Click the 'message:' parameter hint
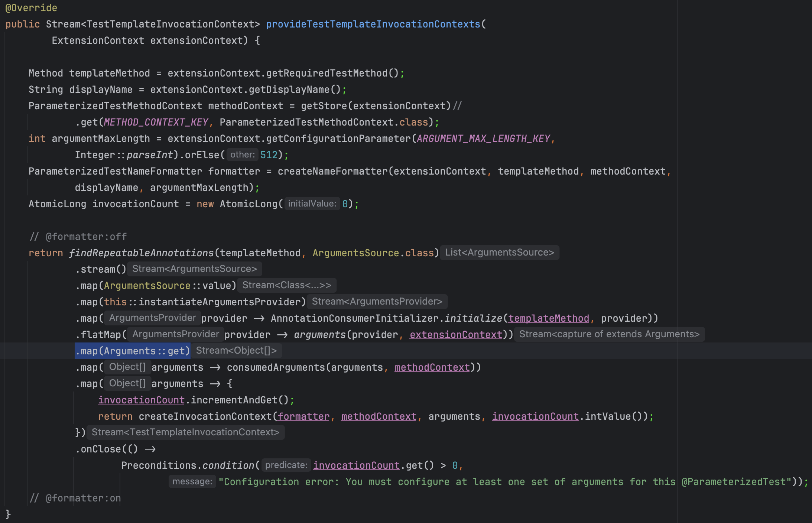This screenshot has height=523, width=812. point(192,481)
